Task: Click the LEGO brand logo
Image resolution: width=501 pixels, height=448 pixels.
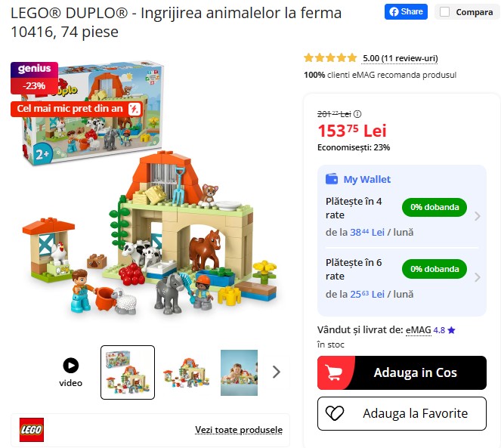Action: pyautogui.click(x=31, y=430)
